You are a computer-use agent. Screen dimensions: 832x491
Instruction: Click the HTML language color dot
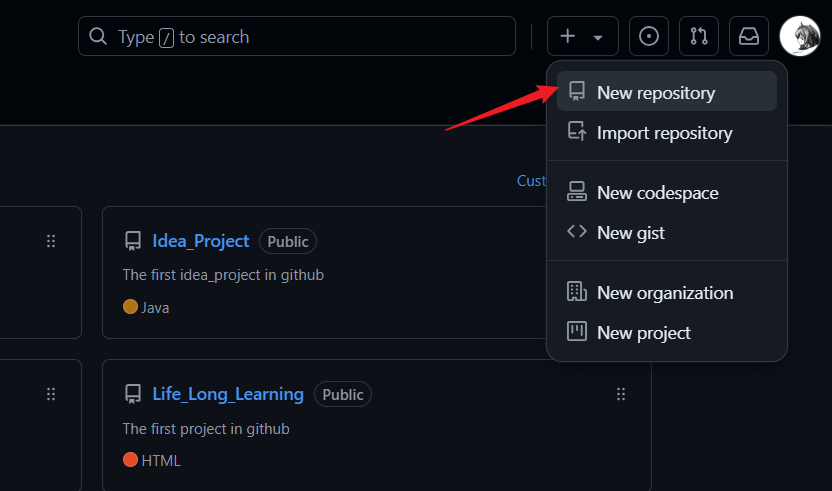(130, 459)
